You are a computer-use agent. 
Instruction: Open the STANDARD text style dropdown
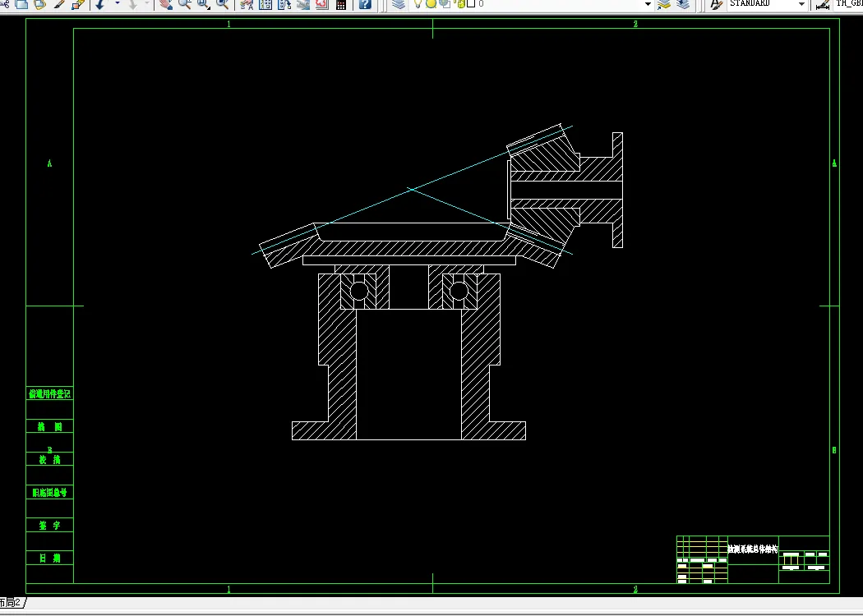[x=801, y=4]
